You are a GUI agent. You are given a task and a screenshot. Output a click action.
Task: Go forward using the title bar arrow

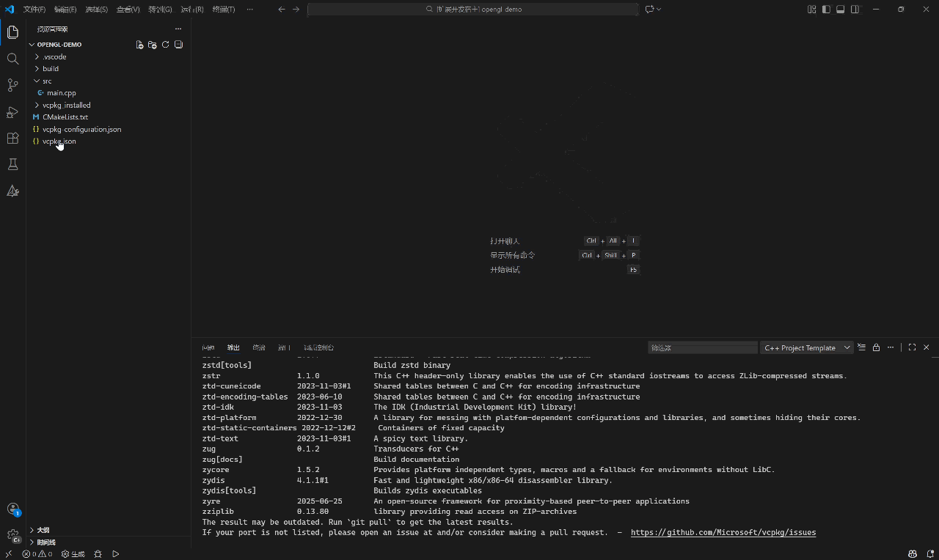[296, 9]
